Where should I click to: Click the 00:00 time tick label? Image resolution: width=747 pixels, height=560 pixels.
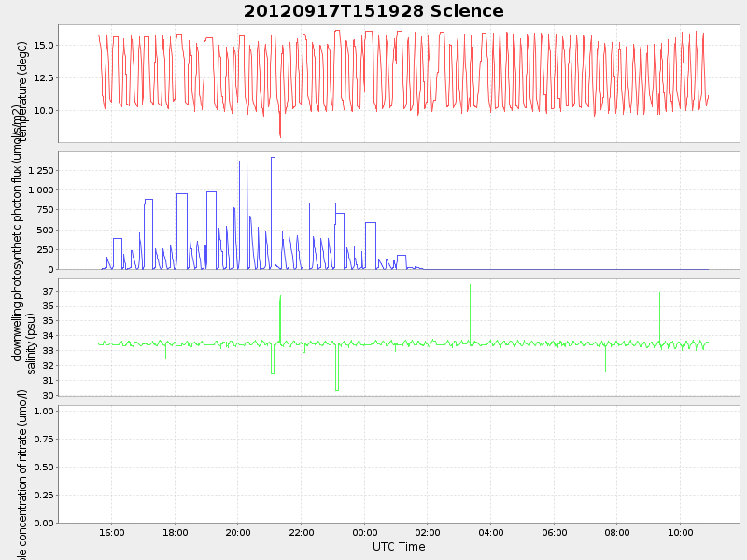point(364,532)
